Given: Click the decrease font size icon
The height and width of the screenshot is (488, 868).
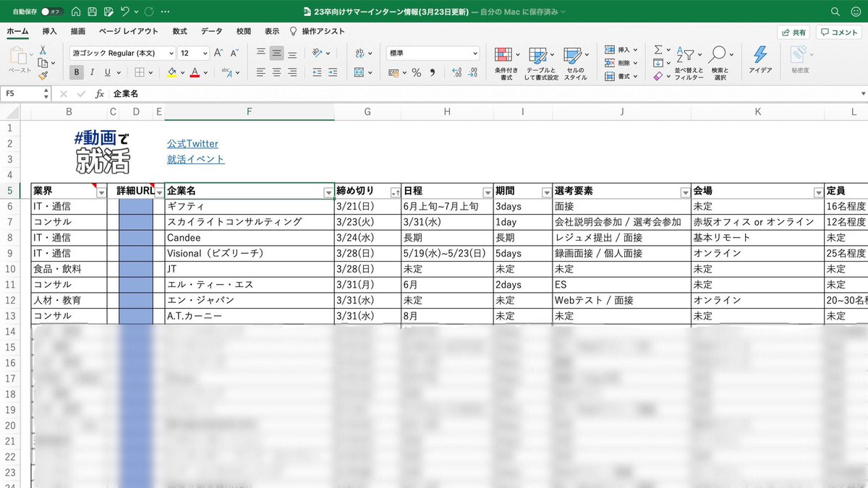Looking at the screenshot, I should (234, 53).
